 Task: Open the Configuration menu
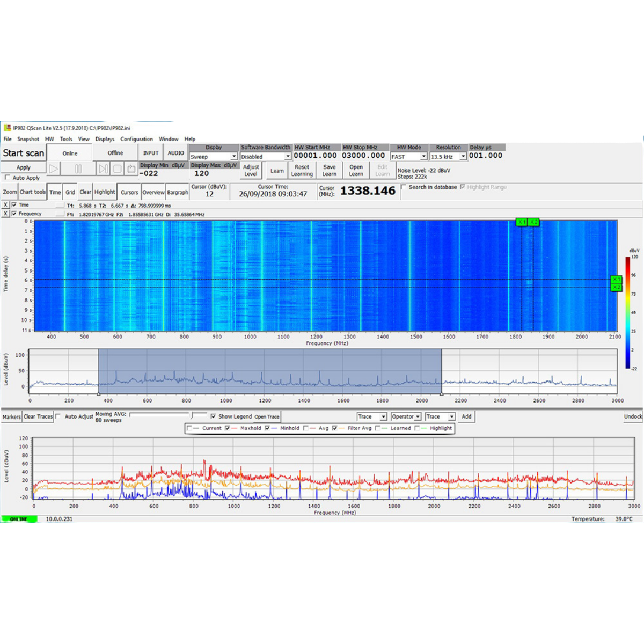pyautogui.click(x=136, y=139)
